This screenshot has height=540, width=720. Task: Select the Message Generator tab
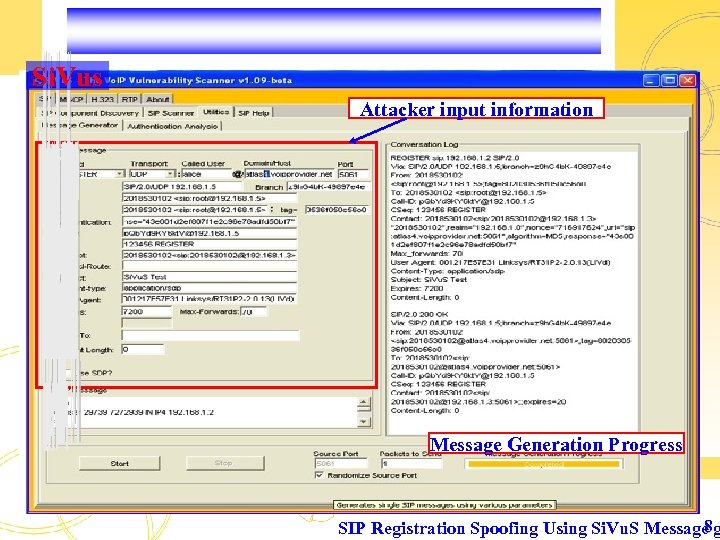click(80, 125)
